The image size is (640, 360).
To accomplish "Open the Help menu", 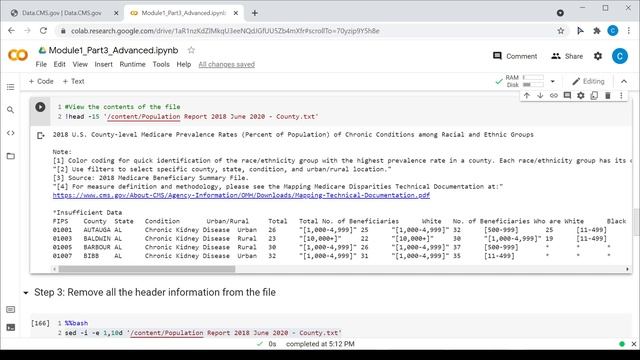I will click(184, 64).
